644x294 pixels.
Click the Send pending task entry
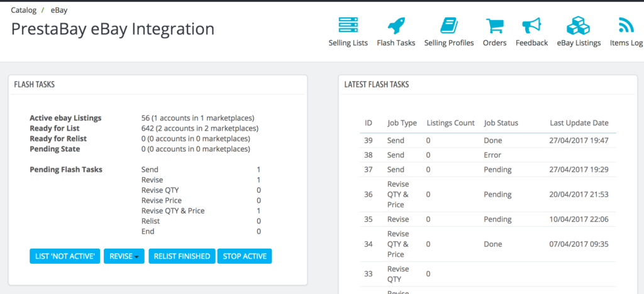[150, 170]
